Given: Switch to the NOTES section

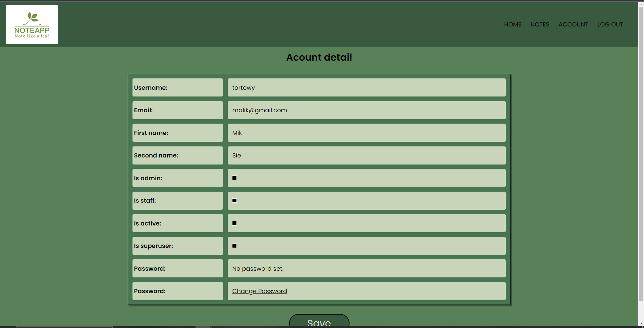Looking at the screenshot, I should pyautogui.click(x=540, y=24).
